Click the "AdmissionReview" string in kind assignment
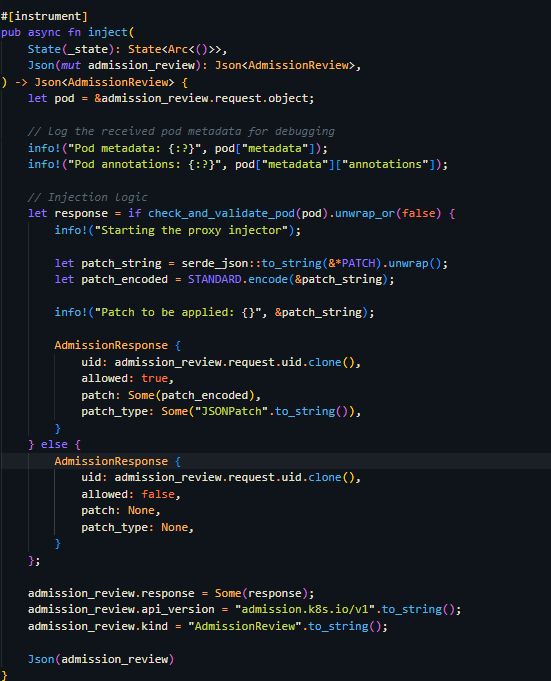This screenshot has height=681, width=551. (x=244, y=626)
